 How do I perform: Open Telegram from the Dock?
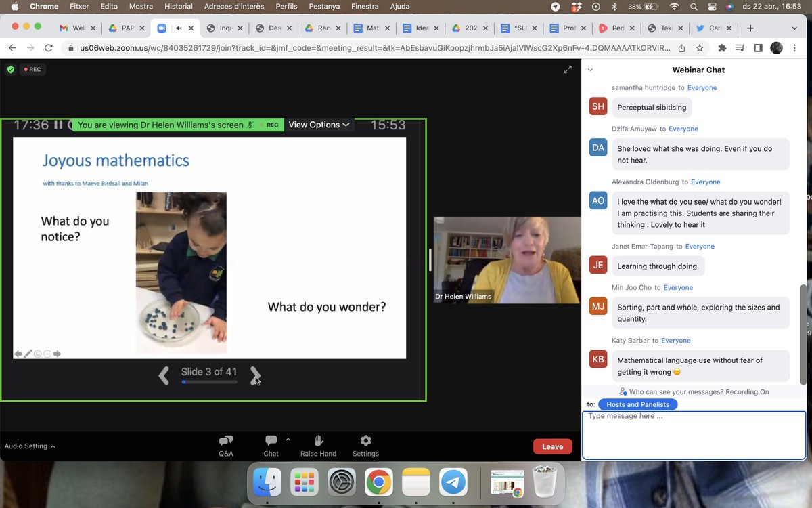[x=453, y=483]
